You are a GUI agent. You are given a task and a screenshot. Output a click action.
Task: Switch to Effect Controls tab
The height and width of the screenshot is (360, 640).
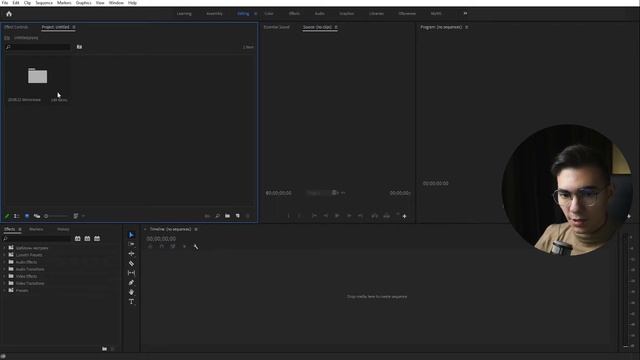click(x=16, y=27)
